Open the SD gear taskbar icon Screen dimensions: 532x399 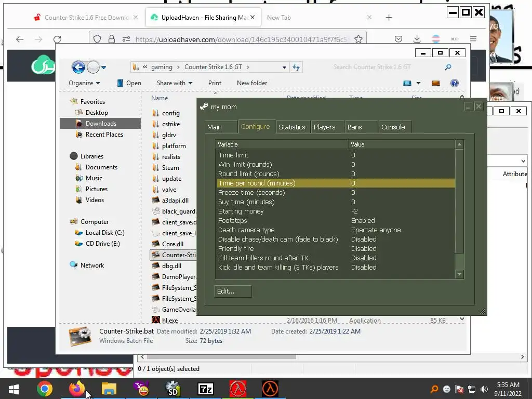point(173,389)
